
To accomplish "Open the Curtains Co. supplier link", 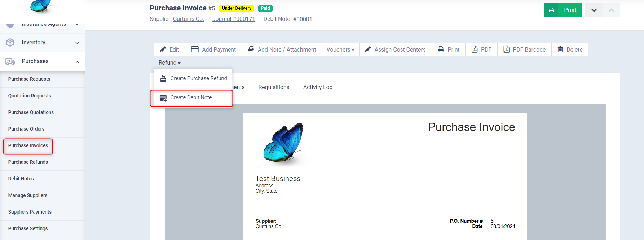I will pos(188,19).
